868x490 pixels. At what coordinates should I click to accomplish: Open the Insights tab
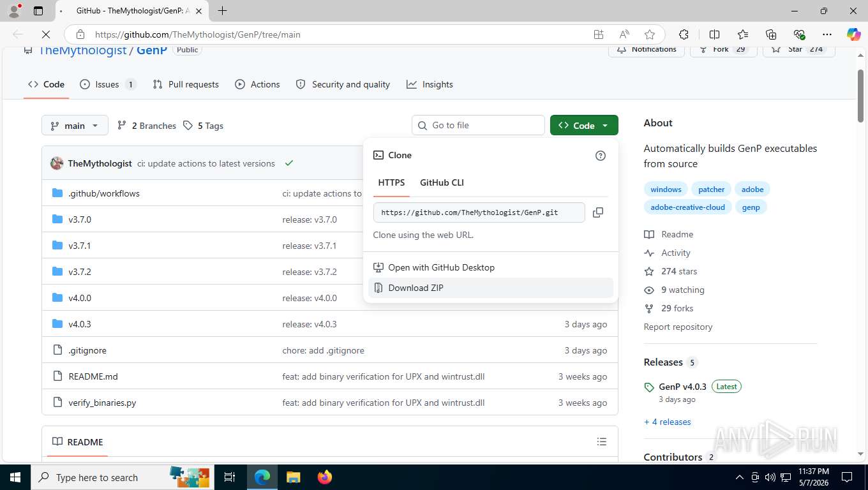click(x=430, y=84)
